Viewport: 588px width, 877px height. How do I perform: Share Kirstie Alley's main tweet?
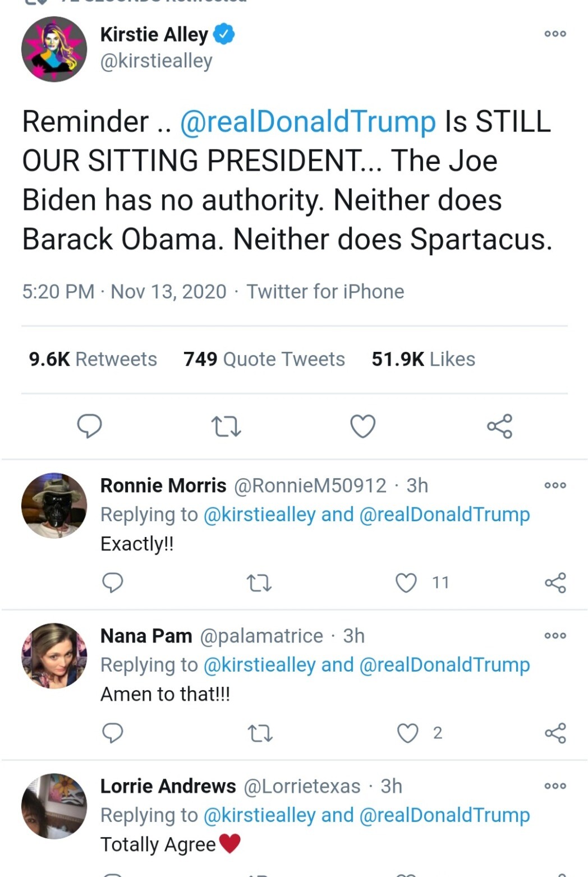pos(499,426)
